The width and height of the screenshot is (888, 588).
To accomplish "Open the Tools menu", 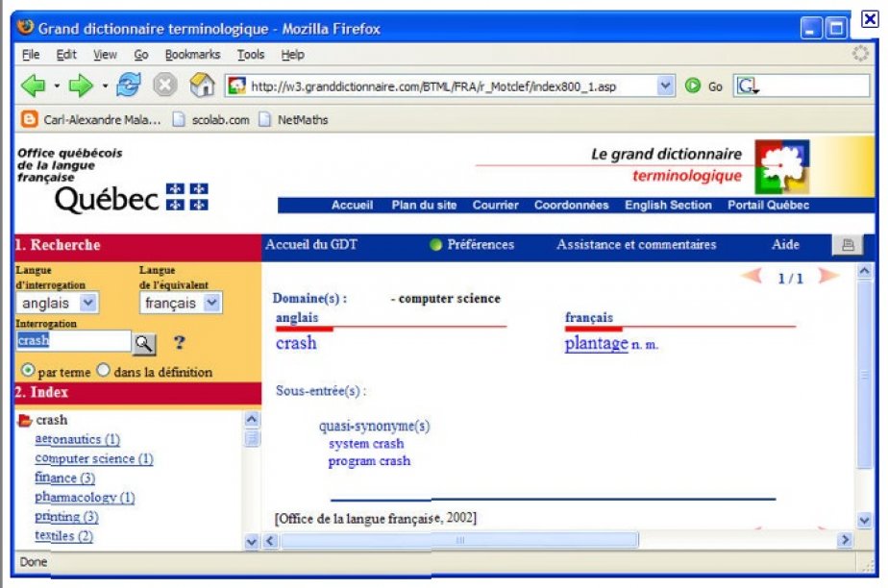I will pyautogui.click(x=251, y=55).
